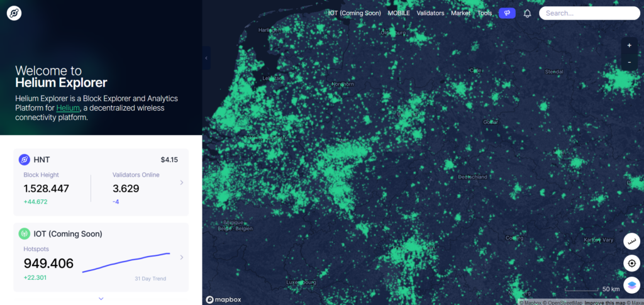The image size is (644, 305).
Task: Open the map measuring ruler tool
Action: (x=631, y=241)
